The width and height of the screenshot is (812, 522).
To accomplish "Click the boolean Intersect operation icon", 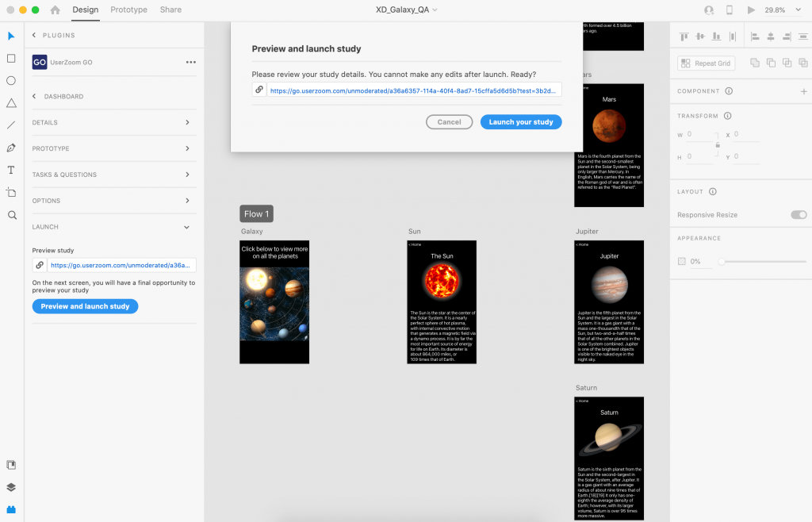I will (787, 63).
